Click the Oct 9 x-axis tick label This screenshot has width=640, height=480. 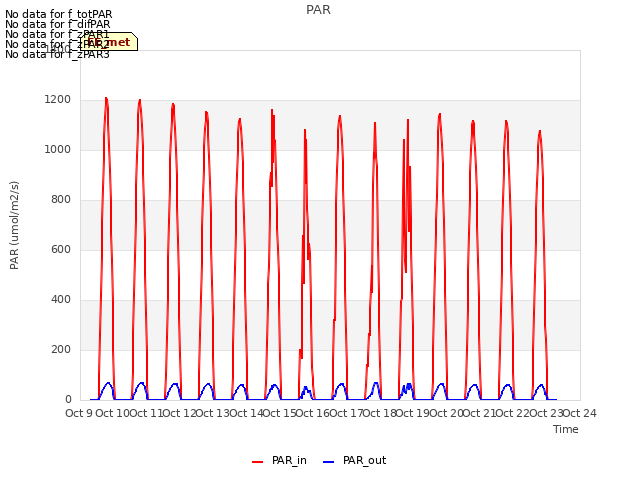pos(79,413)
